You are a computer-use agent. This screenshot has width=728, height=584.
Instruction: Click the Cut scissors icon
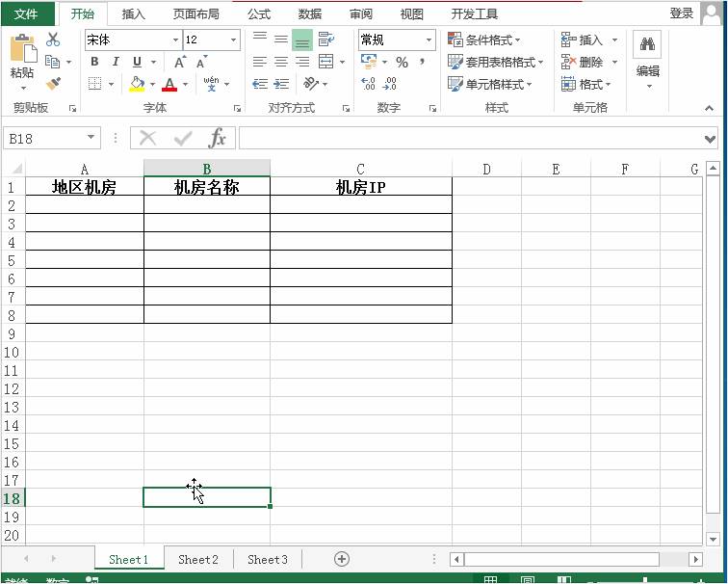[52, 40]
